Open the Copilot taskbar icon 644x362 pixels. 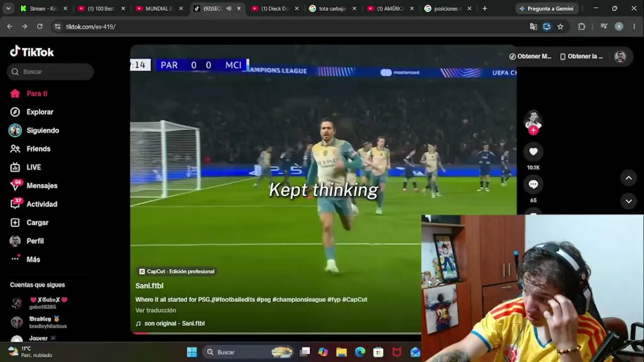[x=323, y=352]
